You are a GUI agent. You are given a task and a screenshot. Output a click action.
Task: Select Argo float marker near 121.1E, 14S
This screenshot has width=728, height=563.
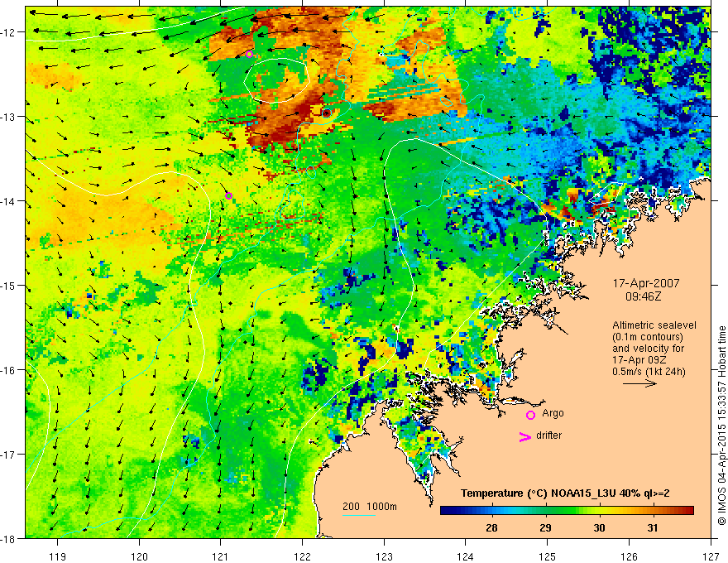point(228,195)
